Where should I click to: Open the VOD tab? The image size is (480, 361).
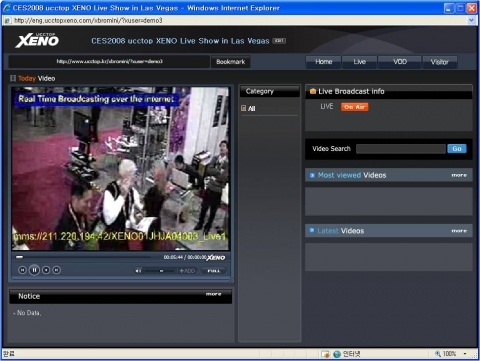[399, 62]
